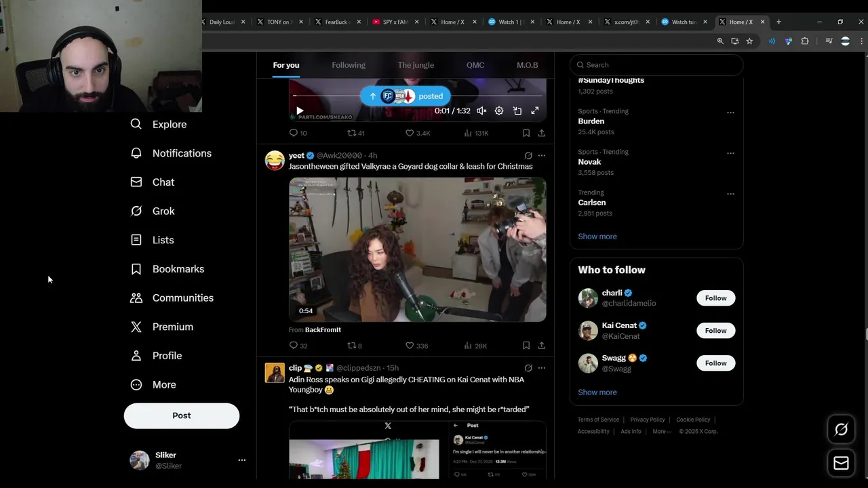Switch to the Following tab

click(x=349, y=65)
